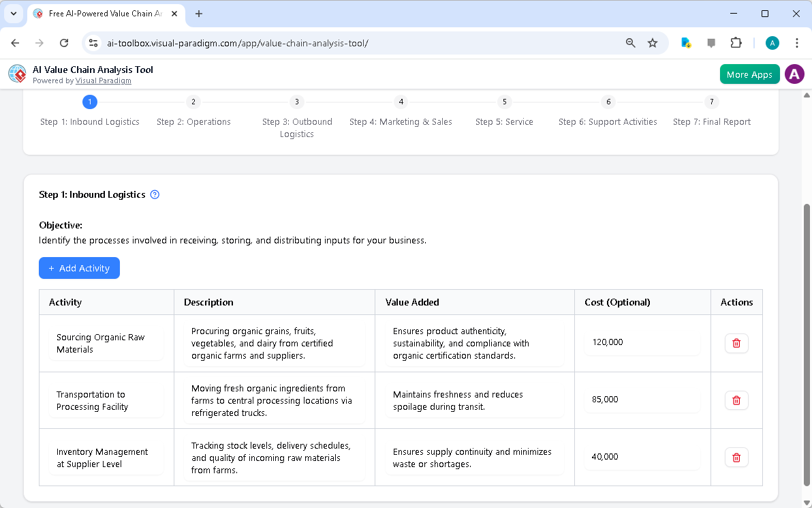
Task: Click the Add Activity button
Action: click(x=79, y=268)
